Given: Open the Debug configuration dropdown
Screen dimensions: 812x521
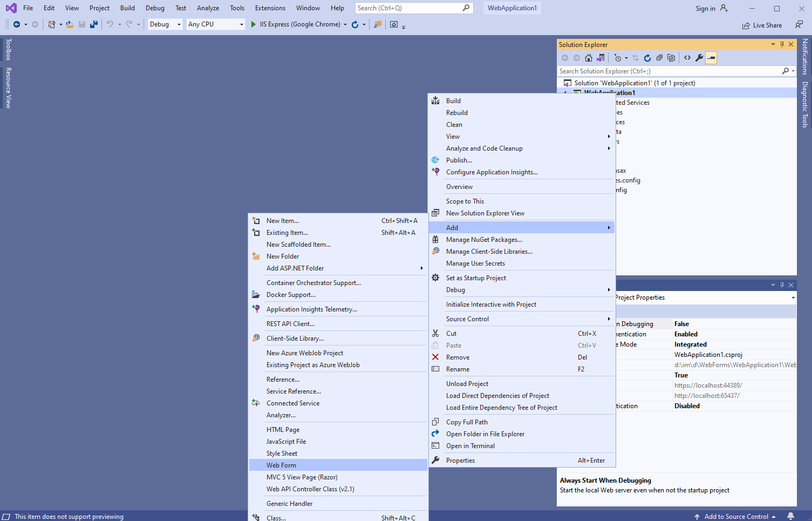Looking at the screenshot, I should (x=165, y=24).
